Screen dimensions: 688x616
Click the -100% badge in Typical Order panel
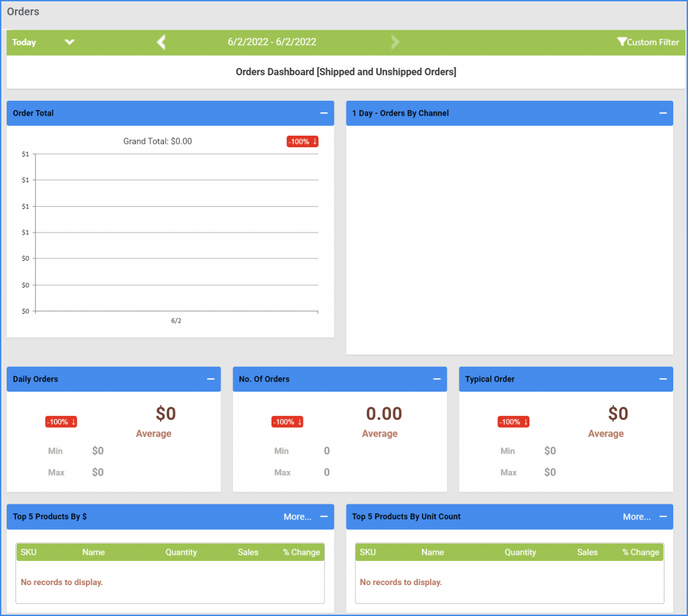[x=513, y=421]
